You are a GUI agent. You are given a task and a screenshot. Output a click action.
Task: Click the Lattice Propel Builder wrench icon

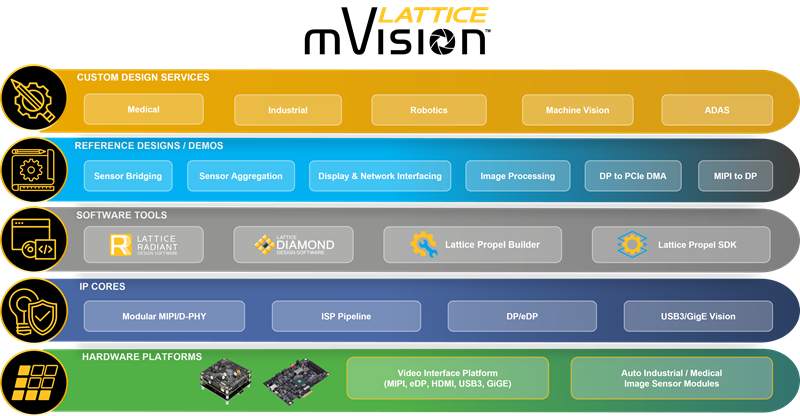[425, 244]
